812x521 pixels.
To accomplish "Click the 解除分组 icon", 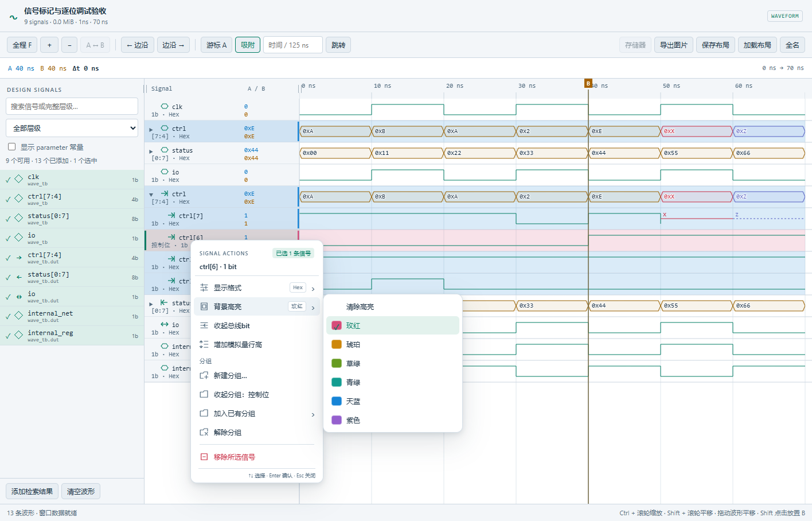I will click(204, 432).
